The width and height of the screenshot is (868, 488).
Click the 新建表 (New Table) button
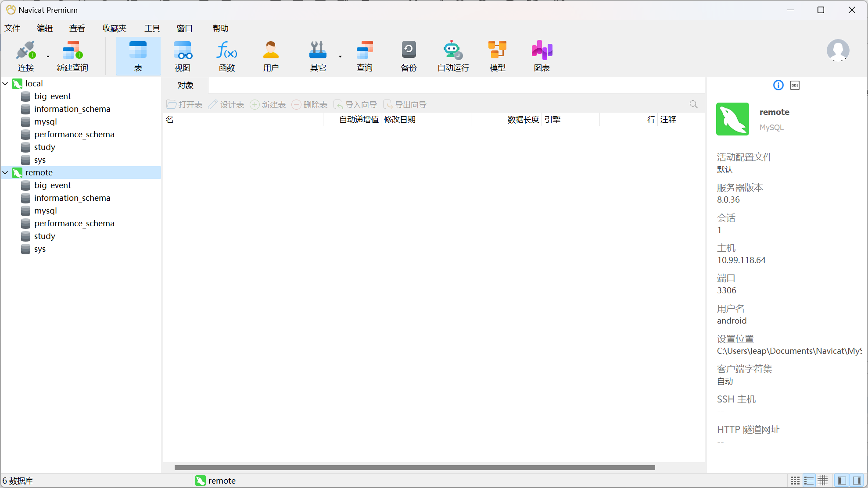[268, 105]
